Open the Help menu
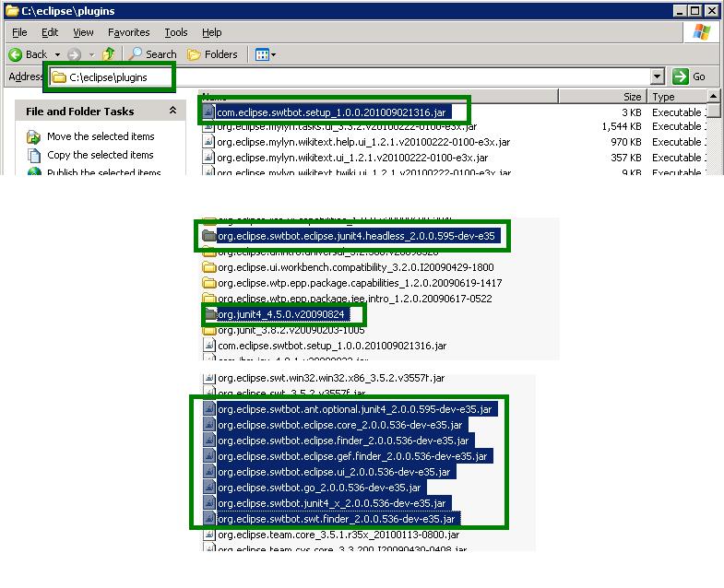The image size is (724, 588). click(212, 32)
